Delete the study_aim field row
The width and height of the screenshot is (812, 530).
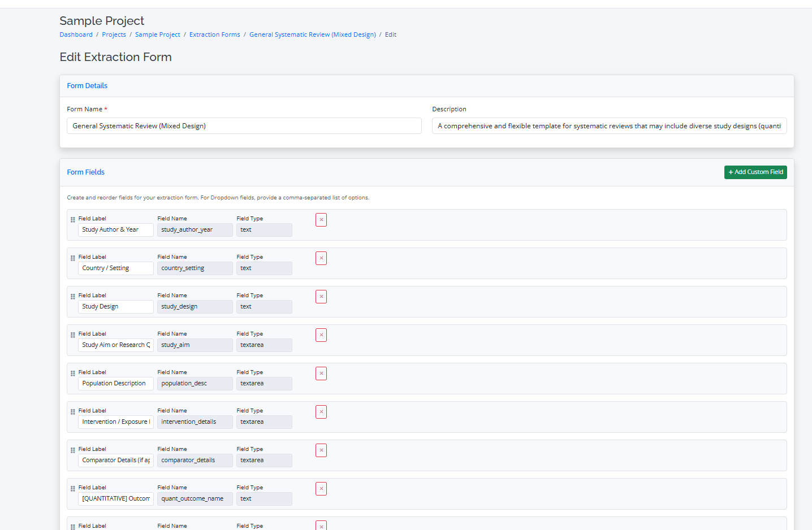[x=321, y=335]
